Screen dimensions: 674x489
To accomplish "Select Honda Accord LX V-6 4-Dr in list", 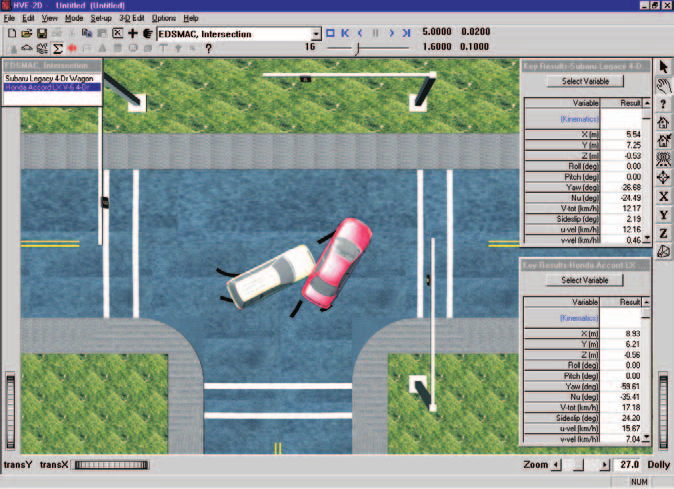I will 52,87.
